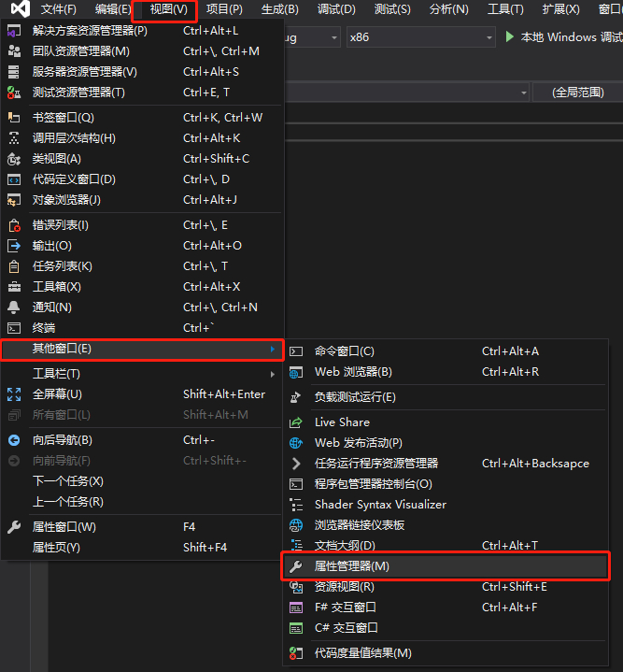Select 文档大纲(D) entry

[x=446, y=546]
